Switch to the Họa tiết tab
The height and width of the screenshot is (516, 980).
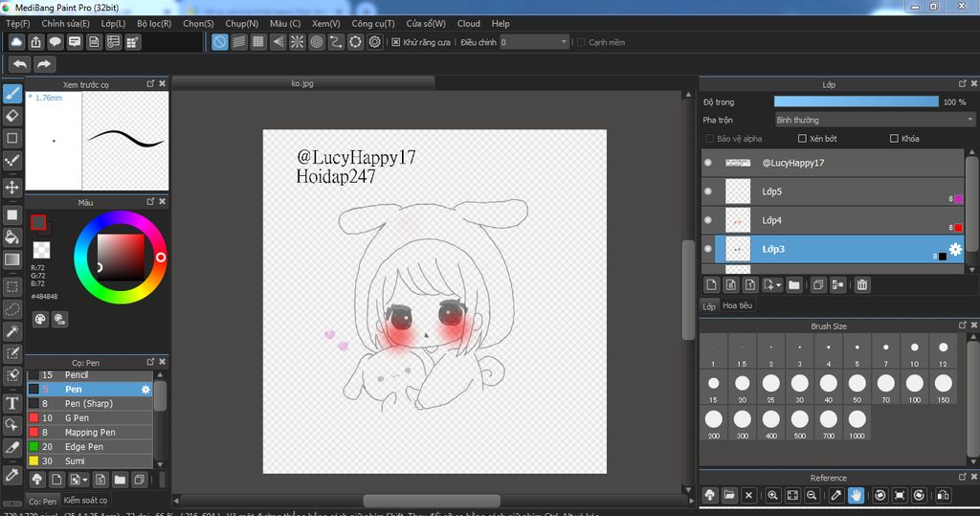pyautogui.click(x=738, y=305)
